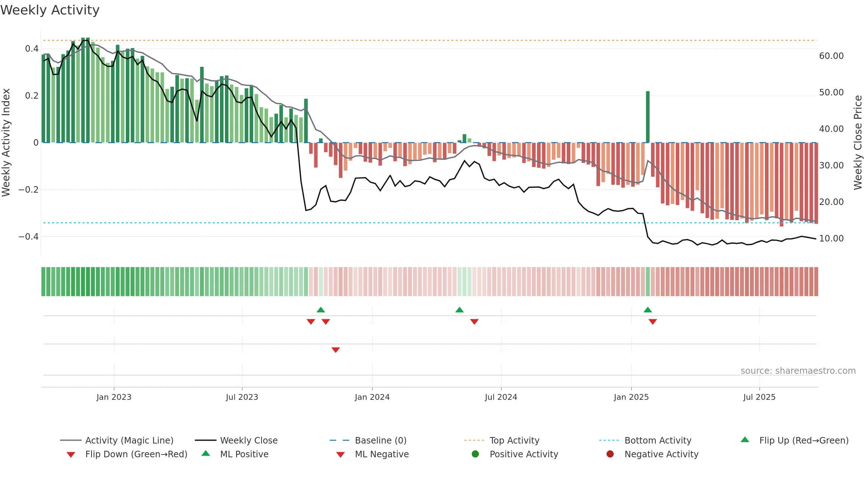Click the 60.00 price axis label

pyautogui.click(x=831, y=56)
